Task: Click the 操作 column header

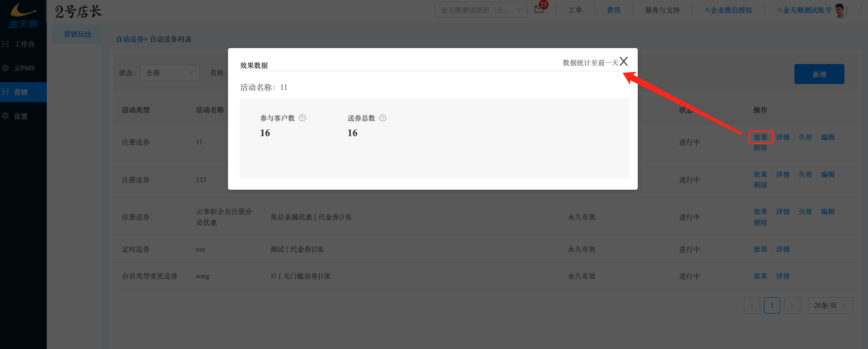Action: click(760, 110)
